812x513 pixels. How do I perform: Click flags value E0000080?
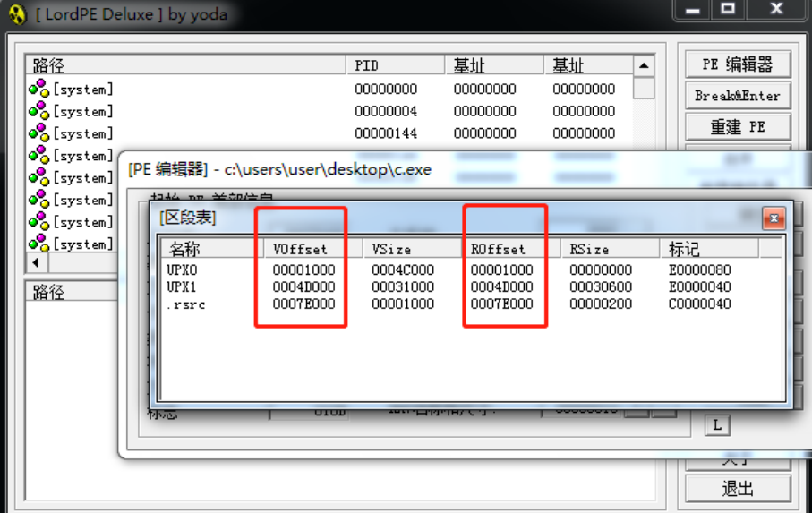pos(699,269)
